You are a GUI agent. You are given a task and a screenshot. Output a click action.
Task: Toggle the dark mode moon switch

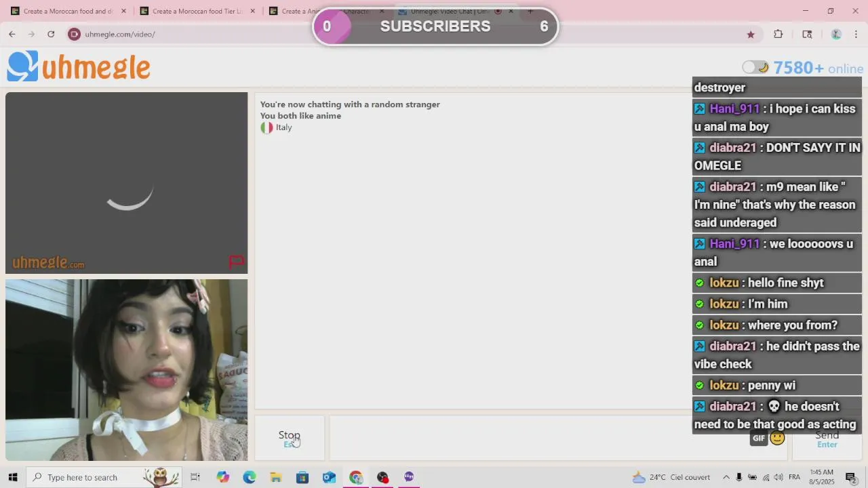tap(755, 67)
